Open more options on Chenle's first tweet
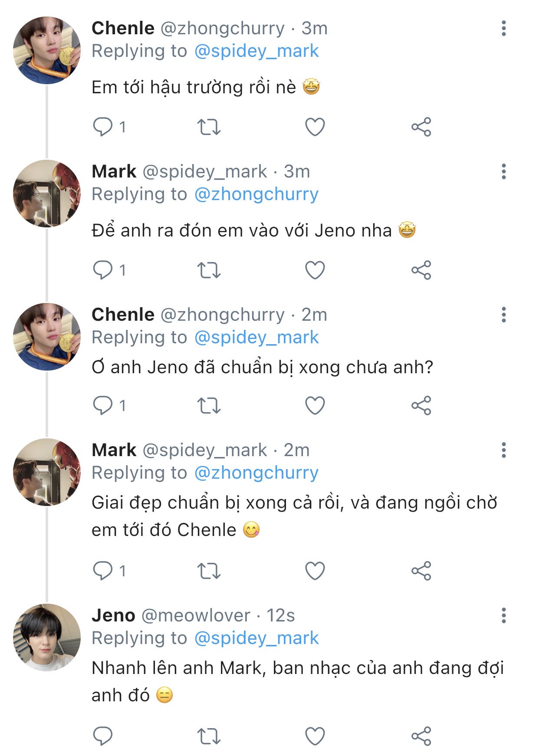Screen dimensions: 539x756 tap(503, 28)
